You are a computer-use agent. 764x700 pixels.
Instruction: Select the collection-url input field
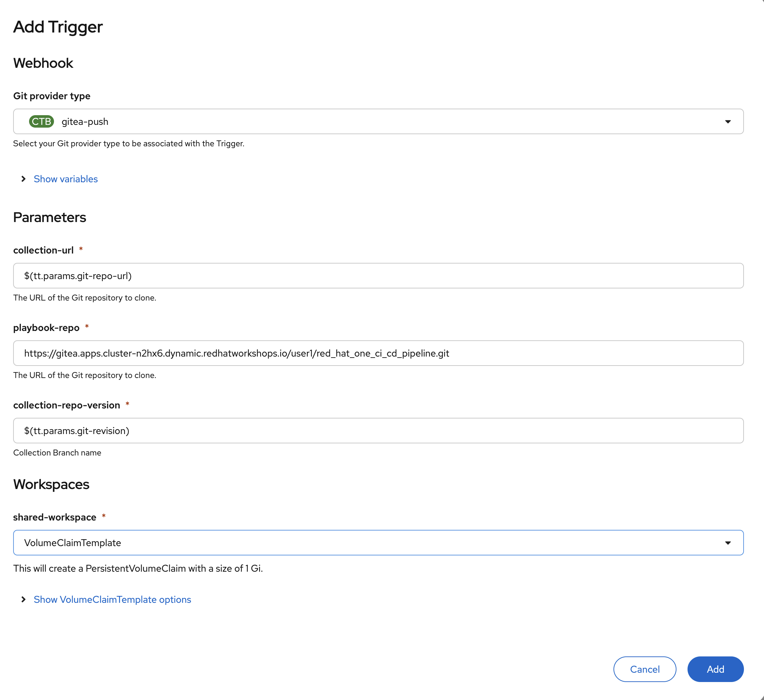(378, 275)
